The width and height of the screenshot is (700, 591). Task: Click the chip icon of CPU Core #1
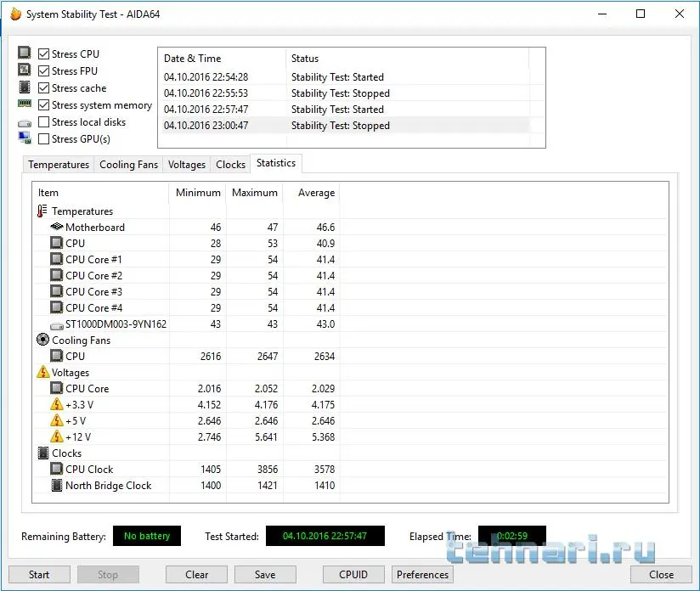click(56, 259)
